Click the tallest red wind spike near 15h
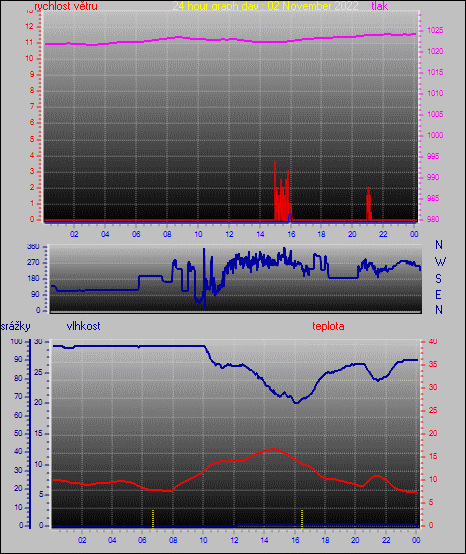This screenshot has width=466, height=554. tap(275, 191)
